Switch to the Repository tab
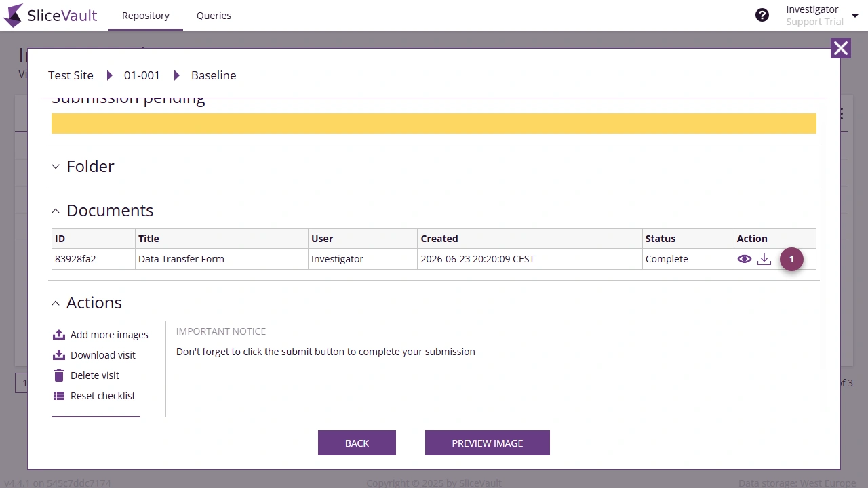The height and width of the screenshot is (488, 868). coord(146,16)
